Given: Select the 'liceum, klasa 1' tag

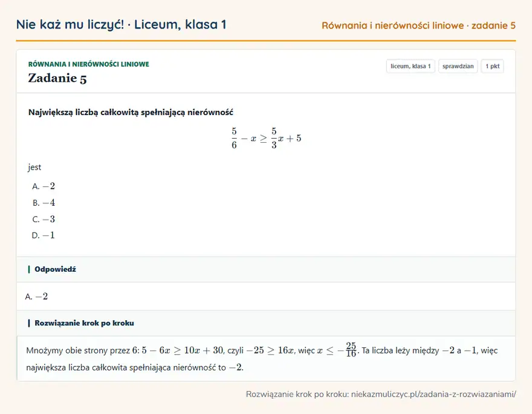Looking at the screenshot, I should coord(410,66).
